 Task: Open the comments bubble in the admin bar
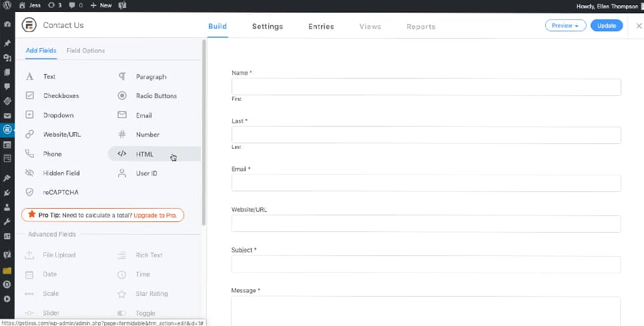(x=75, y=5)
